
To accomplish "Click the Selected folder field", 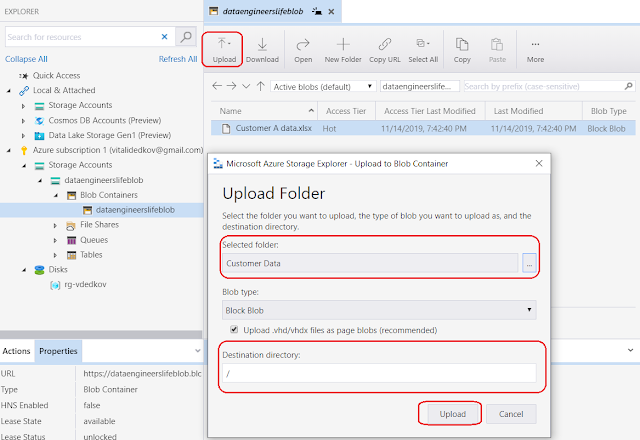I will 370,263.
